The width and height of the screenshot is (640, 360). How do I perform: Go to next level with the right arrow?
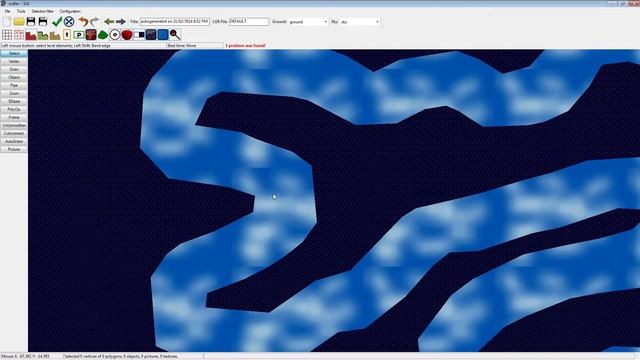(x=121, y=22)
